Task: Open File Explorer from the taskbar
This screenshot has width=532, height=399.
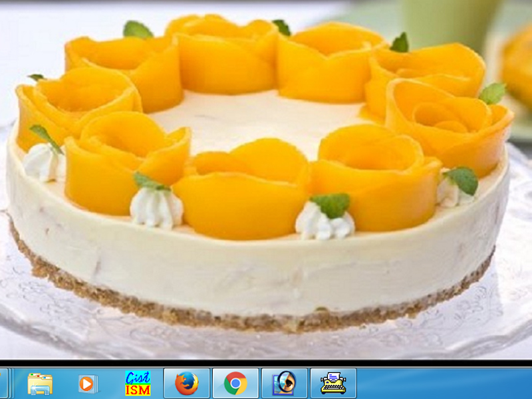Action: coord(40,384)
